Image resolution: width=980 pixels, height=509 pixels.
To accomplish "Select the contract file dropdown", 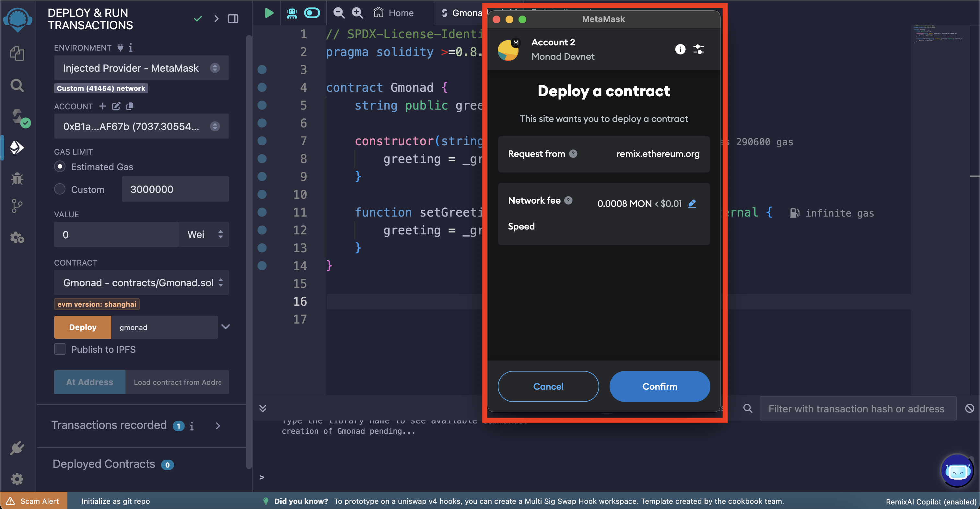I will [x=141, y=283].
